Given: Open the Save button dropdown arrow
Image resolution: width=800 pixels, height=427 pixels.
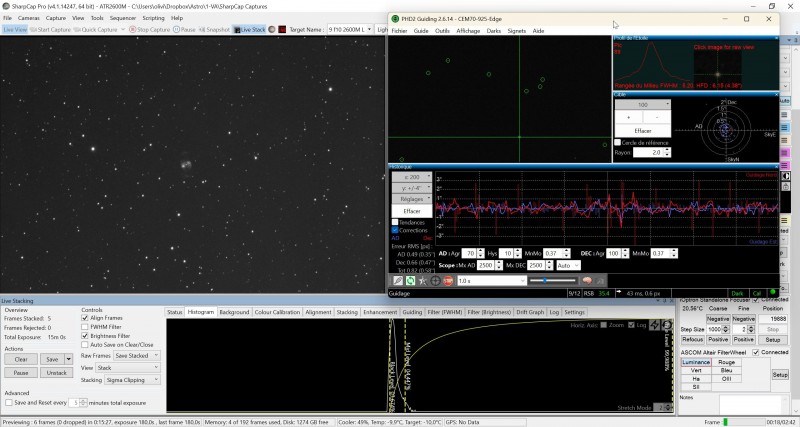Looking at the screenshot, I should (68, 359).
